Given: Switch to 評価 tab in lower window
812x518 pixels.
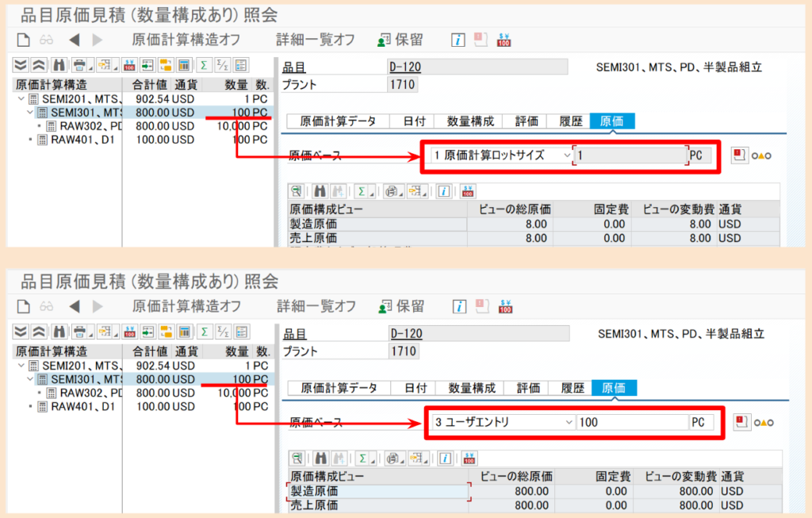Looking at the screenshot, I should (528, 388).
